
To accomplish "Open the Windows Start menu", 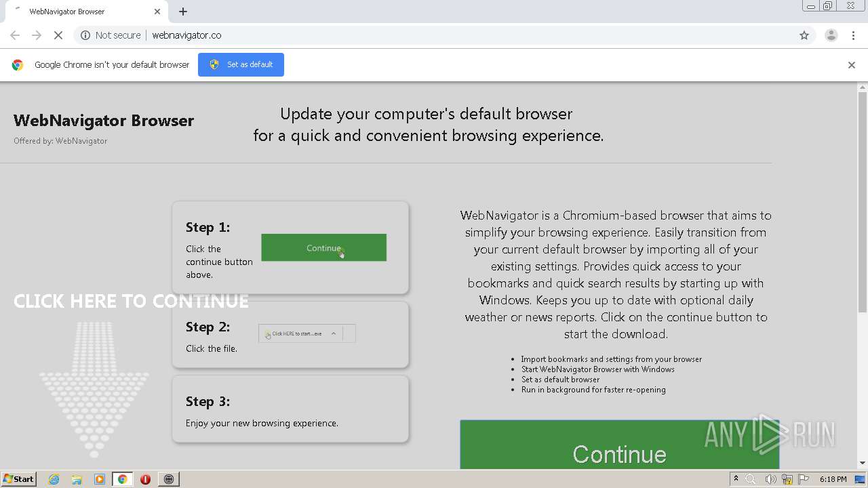I will click(x=19, y=479).
